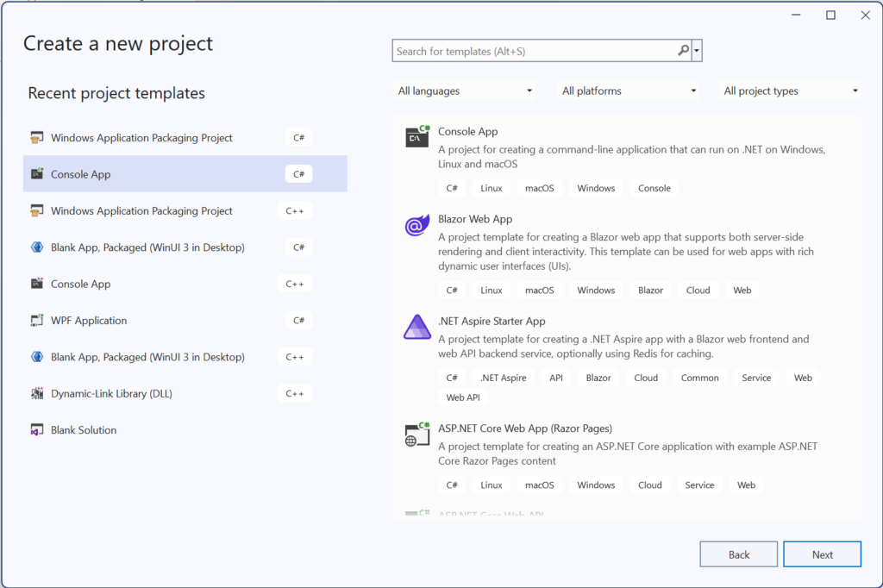Click the API tag under .NET Aspire Starter App

click(x=556, y=378)
